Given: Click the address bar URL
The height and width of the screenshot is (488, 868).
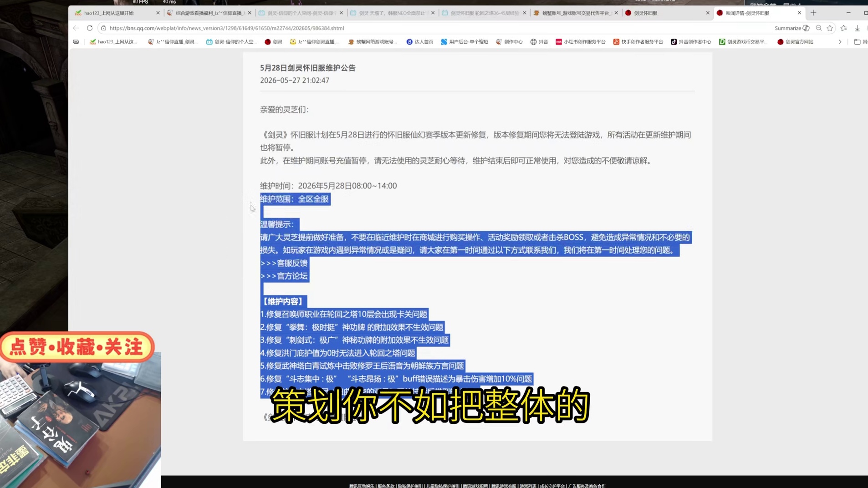Looking at the screenshot, I should pyautogui.click(x=227, y=28).
